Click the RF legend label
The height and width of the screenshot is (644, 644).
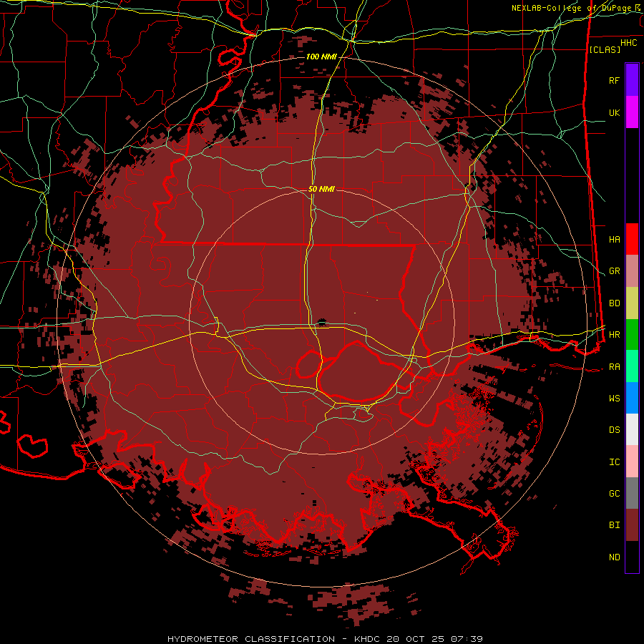(x=615, y=80)
